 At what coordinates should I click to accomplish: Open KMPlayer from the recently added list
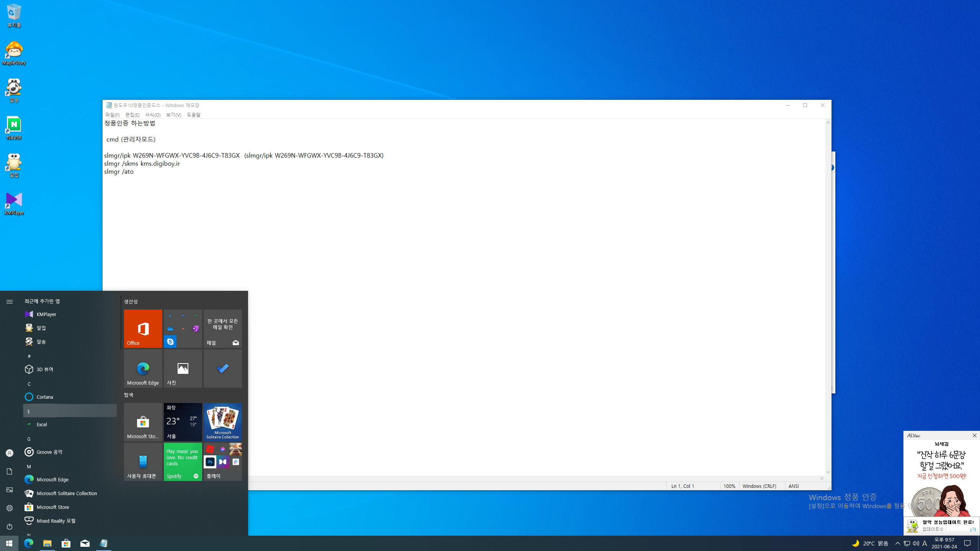(46, 314)
